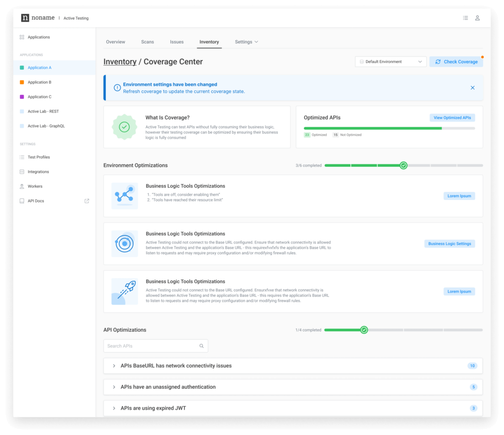Click the Test Profiles sidebar icon

(22, 157)
